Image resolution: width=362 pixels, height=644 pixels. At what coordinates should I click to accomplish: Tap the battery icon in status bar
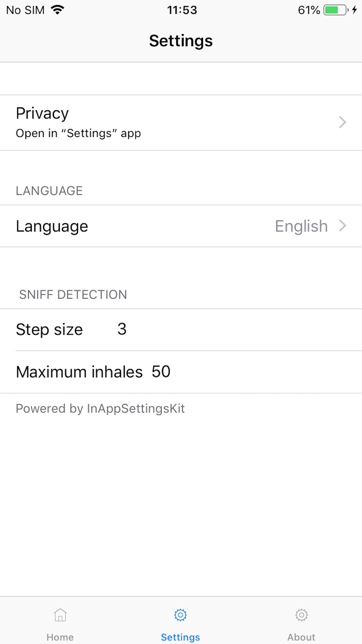(x=336, y=10)
